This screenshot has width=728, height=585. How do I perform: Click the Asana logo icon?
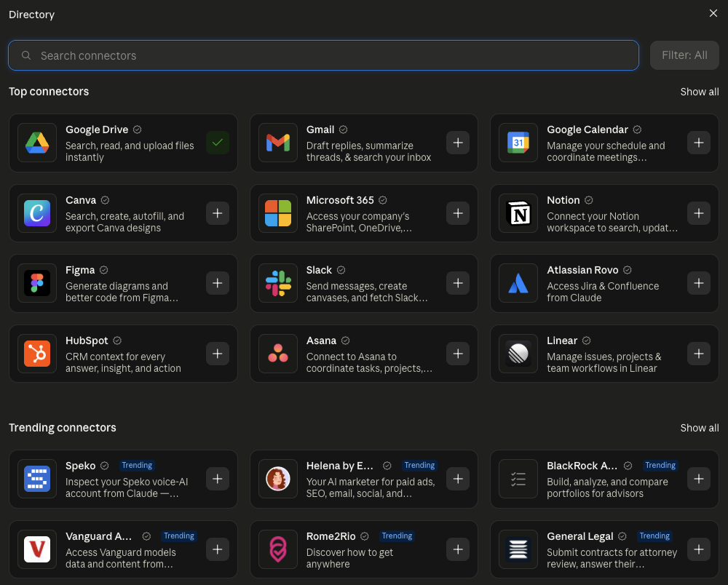tap(278, 354)
